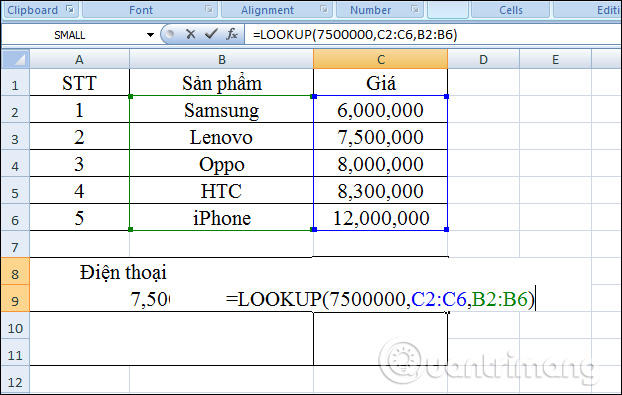This screenshot has width=622, height=395.
Task: Click STT cell with value 1
Action: point(79,109)
